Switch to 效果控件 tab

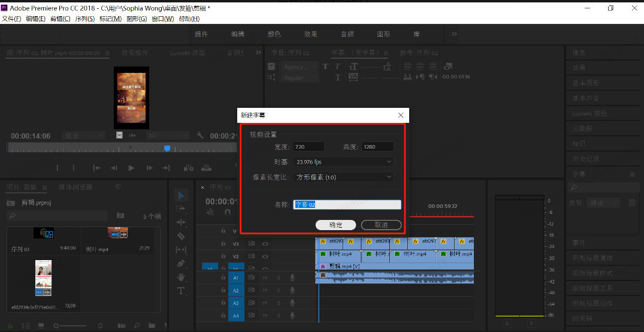click(135, 53)
